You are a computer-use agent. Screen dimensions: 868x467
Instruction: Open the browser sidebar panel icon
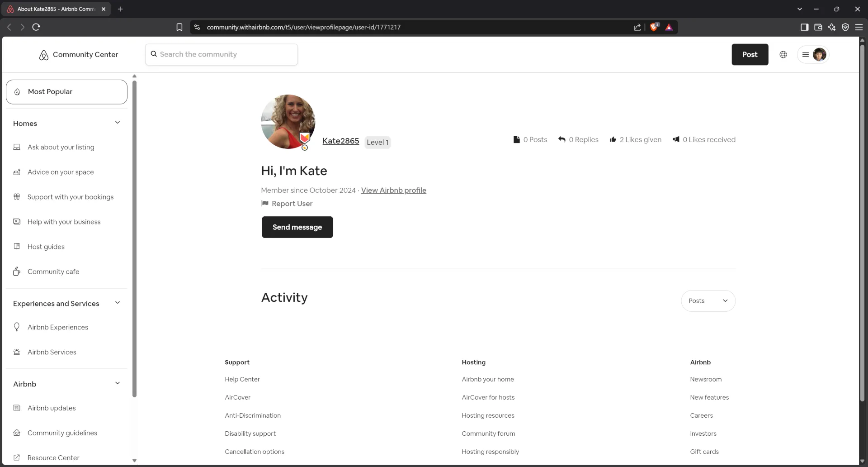coord(804,27)
